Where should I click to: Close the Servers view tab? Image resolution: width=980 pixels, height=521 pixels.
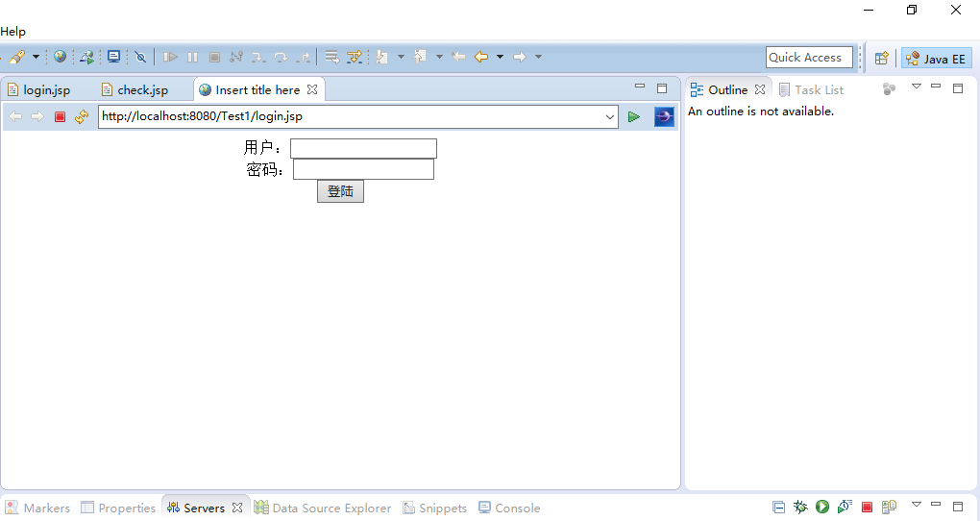click(237, 508)
